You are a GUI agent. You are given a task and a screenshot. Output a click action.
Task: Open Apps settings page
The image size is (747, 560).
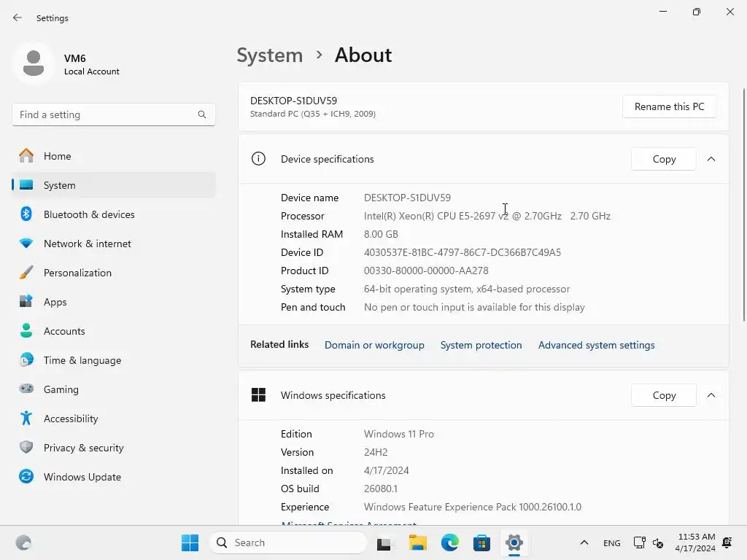click(x=113, y=302)
